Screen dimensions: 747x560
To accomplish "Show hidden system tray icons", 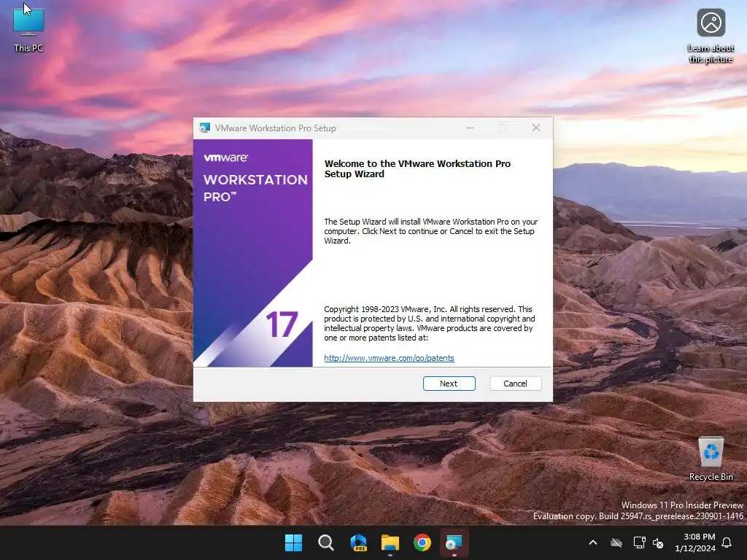I will click(593, 542).
